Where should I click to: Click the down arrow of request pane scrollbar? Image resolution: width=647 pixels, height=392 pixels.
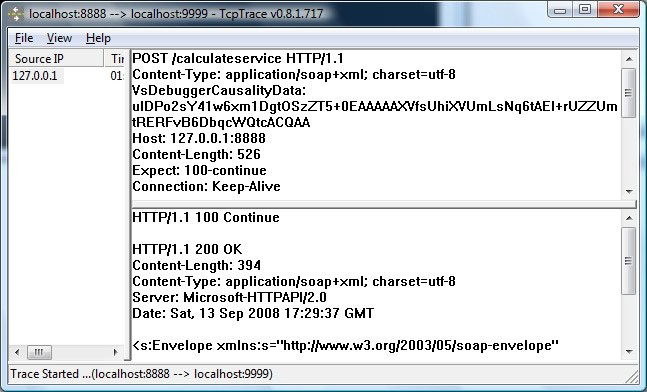point(629,191)
